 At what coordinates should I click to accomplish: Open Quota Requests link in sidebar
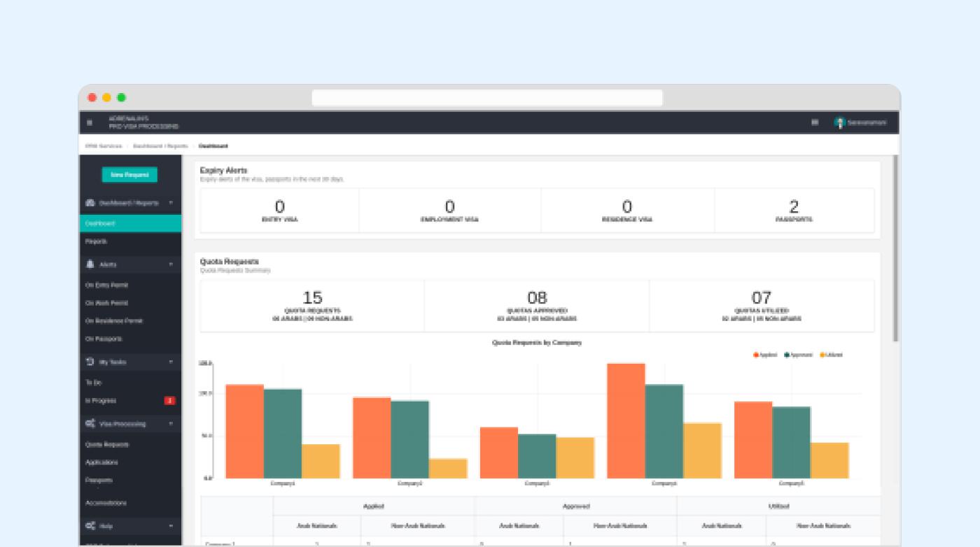[107, 444]
